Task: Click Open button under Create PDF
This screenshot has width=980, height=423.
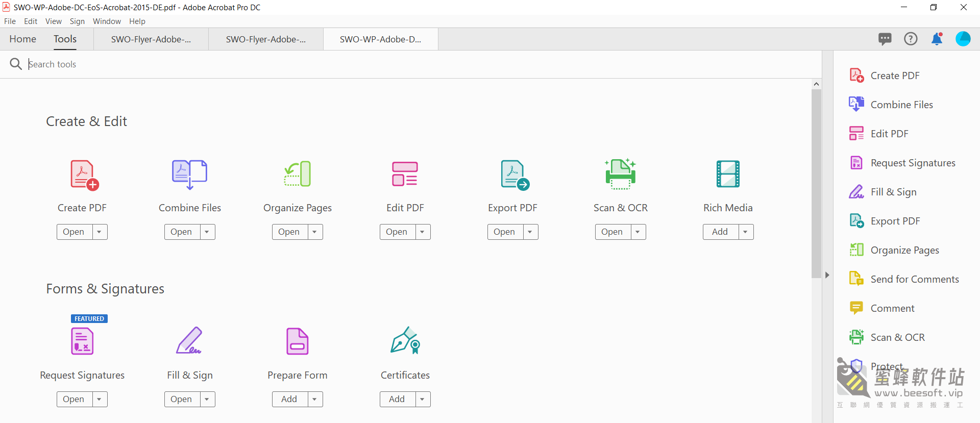Action: coord(75,232)
